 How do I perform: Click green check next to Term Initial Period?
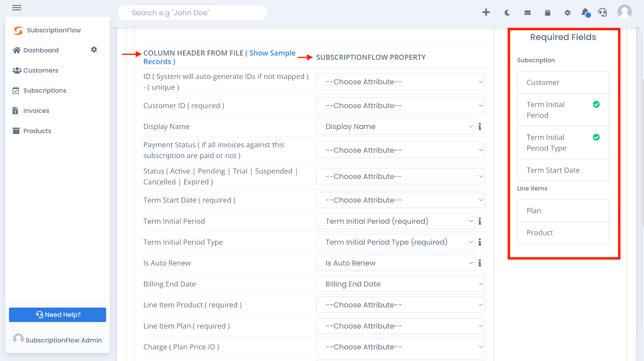pyautogui.click(x=596, y=104)
